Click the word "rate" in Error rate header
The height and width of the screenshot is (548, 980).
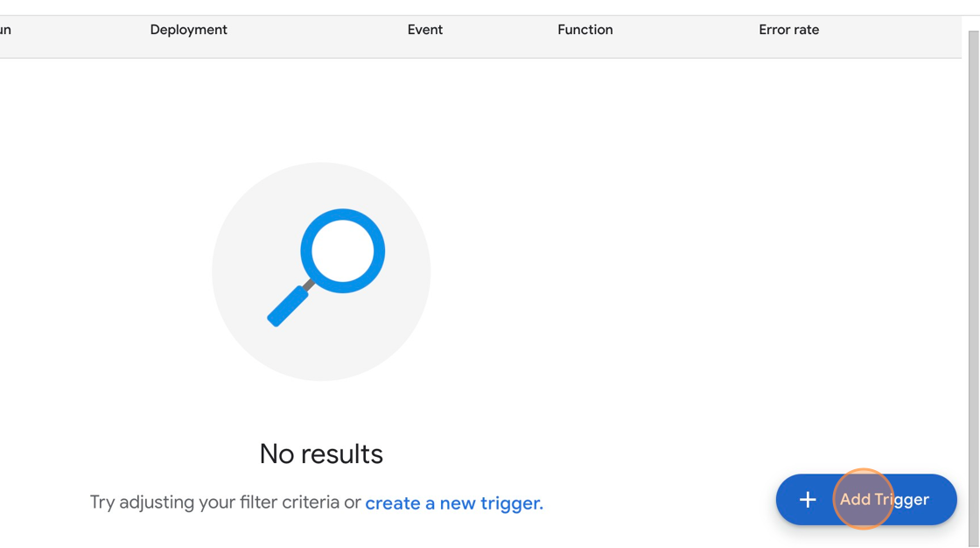[x=803, y=30]
